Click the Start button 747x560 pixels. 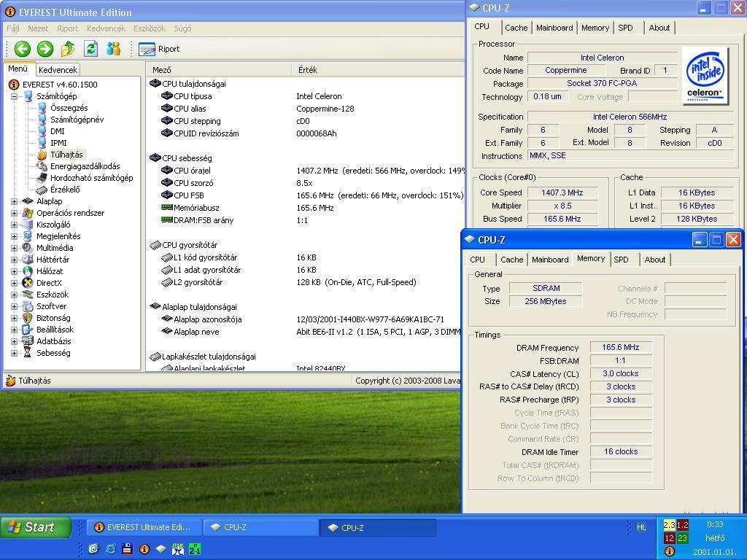coord(36,527)
